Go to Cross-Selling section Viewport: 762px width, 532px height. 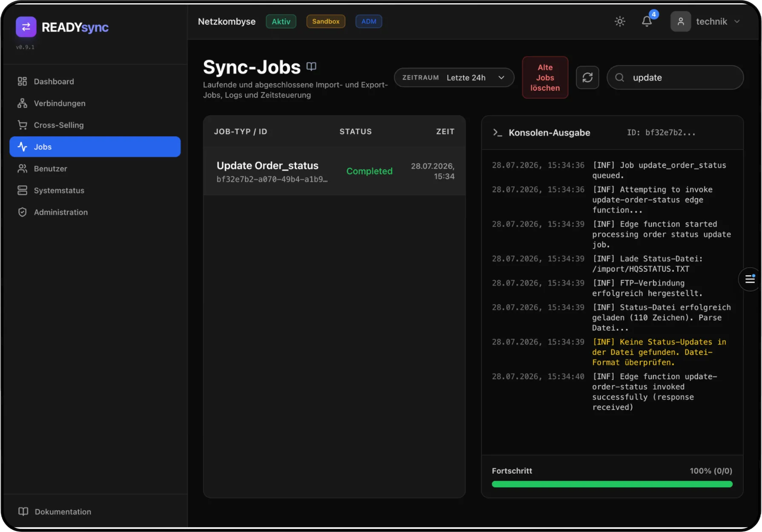[95, 125]
